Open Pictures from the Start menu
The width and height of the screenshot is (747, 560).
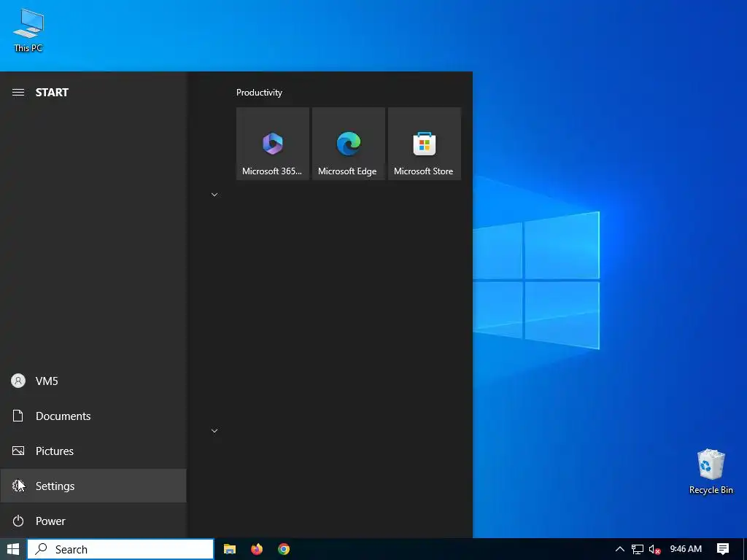coord(93,451)
